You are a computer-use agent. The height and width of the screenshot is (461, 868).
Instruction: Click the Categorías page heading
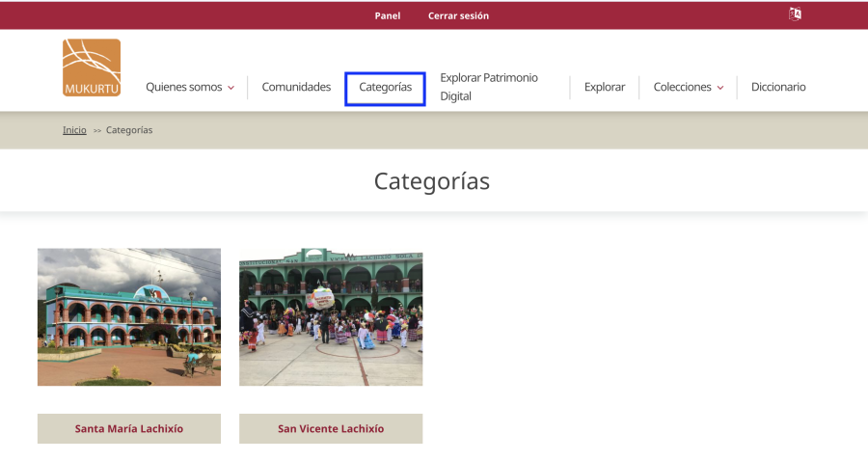(x=432, y=181)
